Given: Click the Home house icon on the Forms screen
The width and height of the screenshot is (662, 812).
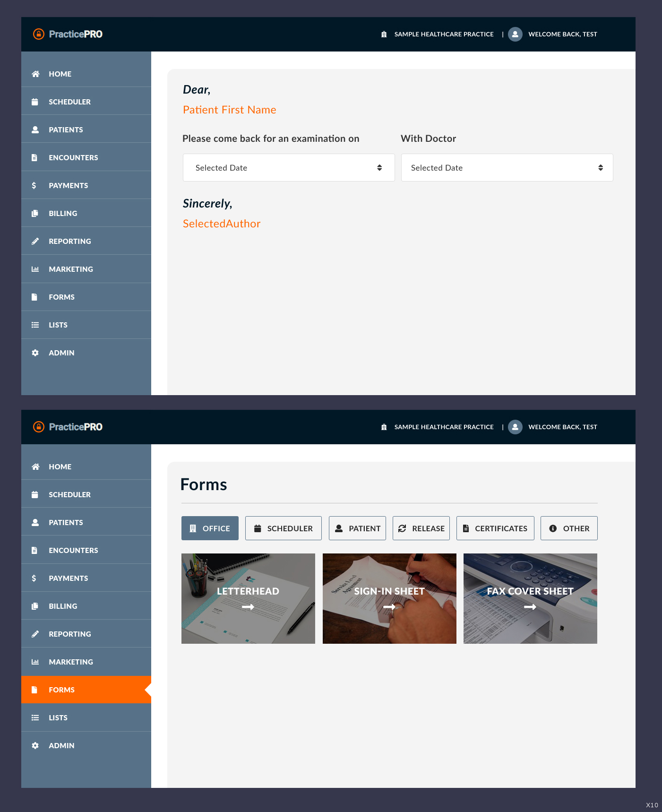Looking at the screenshot, I should tap(35, 466).
